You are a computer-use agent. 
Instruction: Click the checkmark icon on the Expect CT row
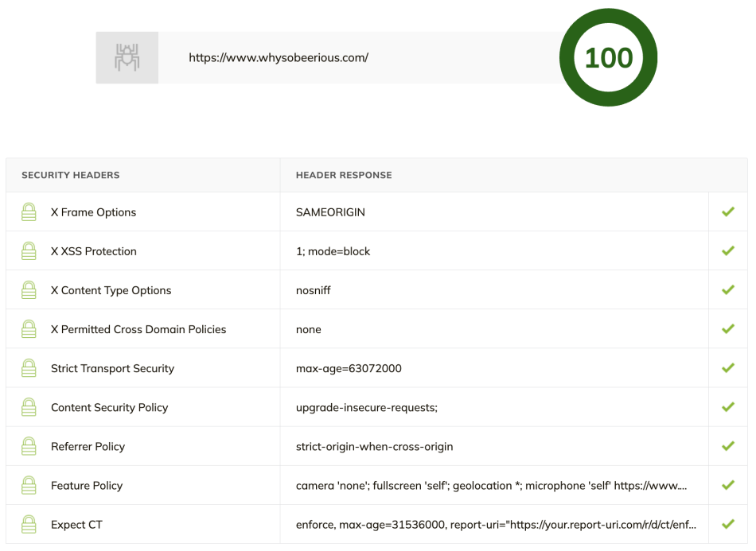(727, 524)
